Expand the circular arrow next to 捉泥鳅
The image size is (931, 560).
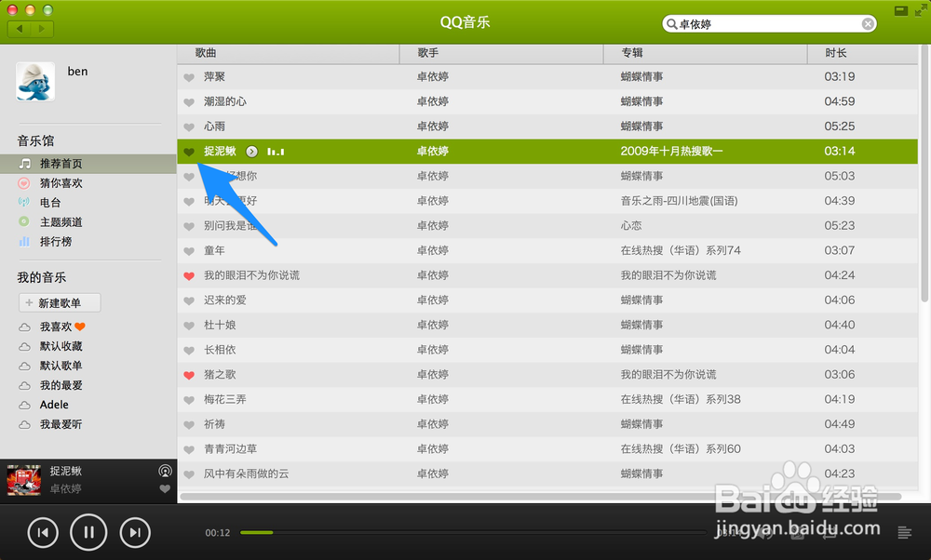(x=250, y=151)
